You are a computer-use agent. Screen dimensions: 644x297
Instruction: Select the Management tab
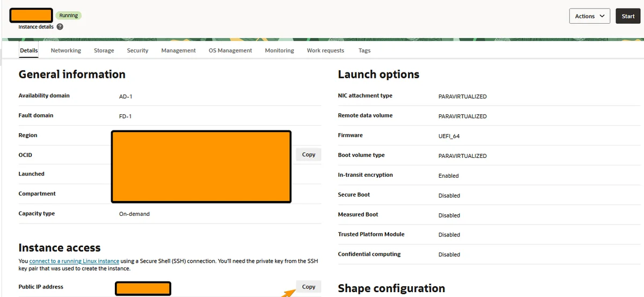178,50
